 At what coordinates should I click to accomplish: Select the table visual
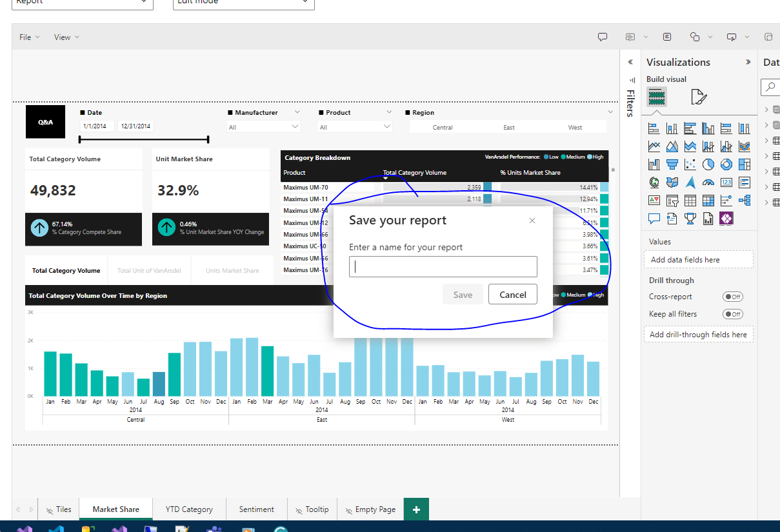(690, 201)
